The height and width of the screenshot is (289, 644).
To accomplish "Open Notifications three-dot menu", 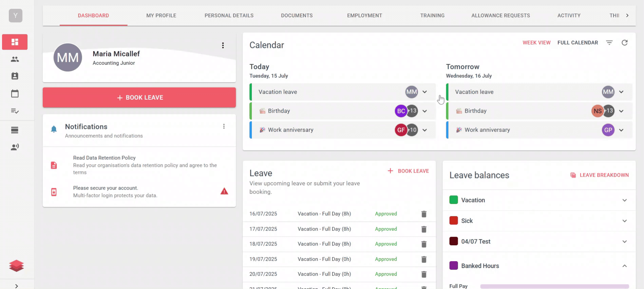I will tap(224, 126).
